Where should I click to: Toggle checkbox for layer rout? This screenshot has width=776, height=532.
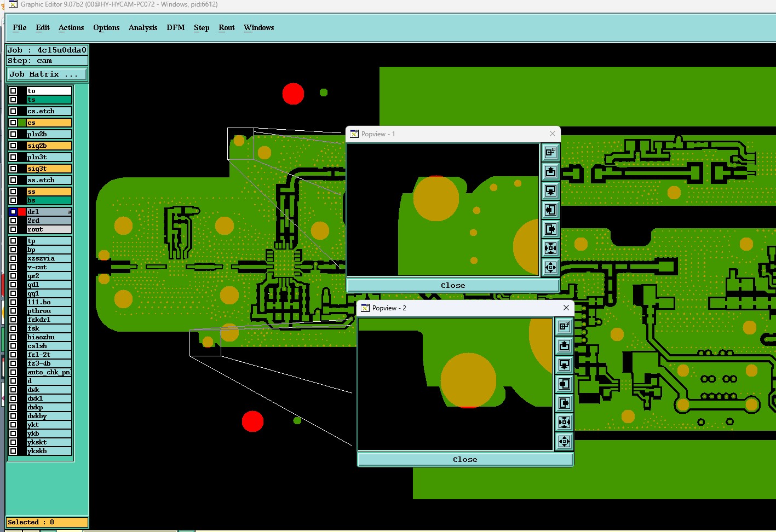[13, 229]
